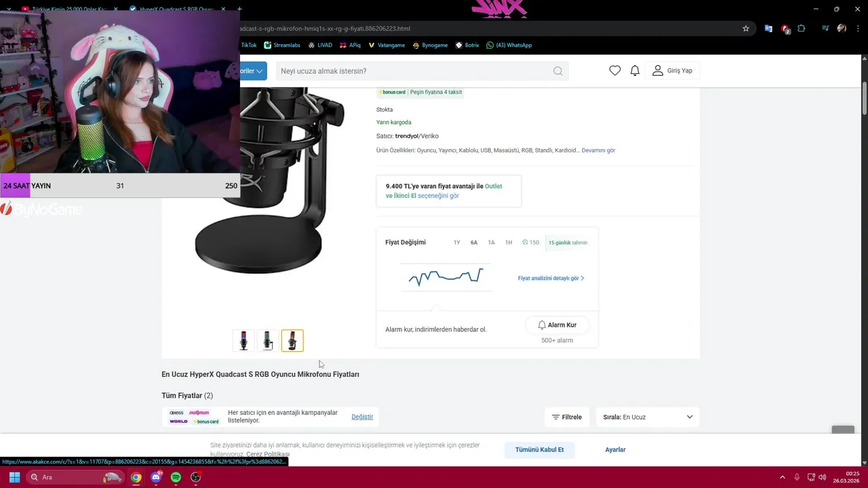The width and height of the screenshot is (868, 488).
Task: Bookmark this page with the star icon
Action: (x=746, y=28)
